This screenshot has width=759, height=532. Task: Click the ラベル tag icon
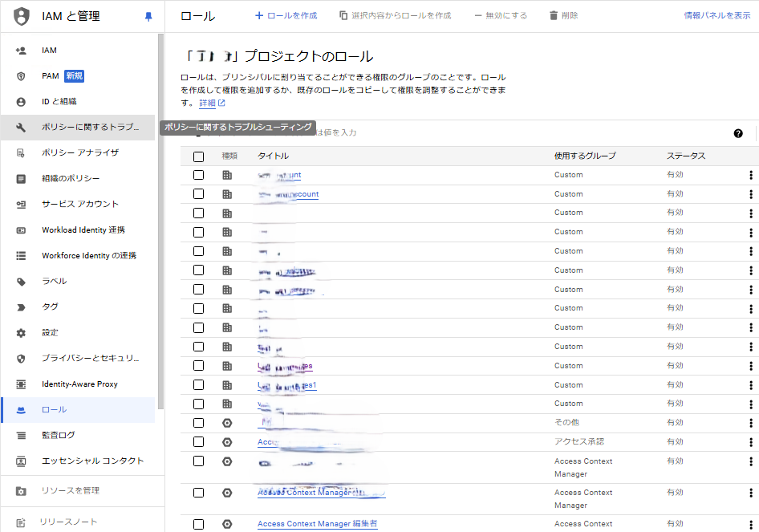coord(21,282)
